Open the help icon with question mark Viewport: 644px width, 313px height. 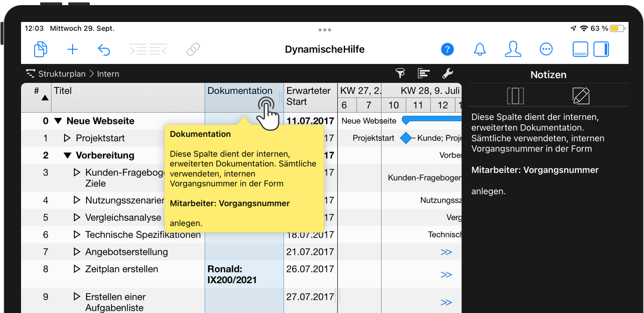coord(448,49)
